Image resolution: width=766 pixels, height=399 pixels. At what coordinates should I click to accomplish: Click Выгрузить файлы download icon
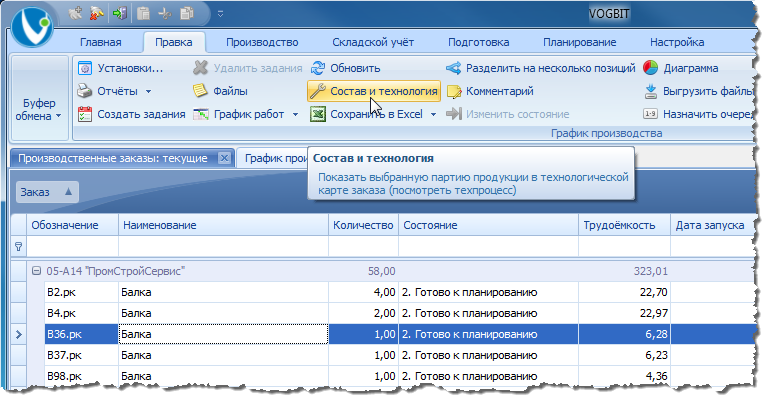651,91
